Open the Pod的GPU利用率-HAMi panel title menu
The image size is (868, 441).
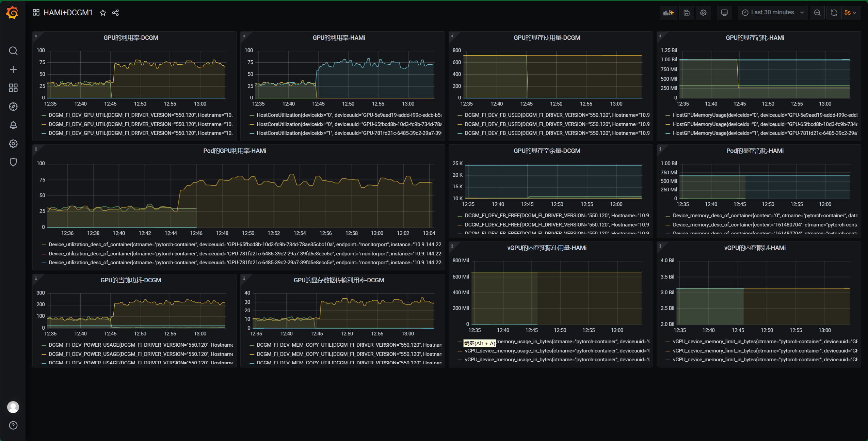click(x=235, y=151)
